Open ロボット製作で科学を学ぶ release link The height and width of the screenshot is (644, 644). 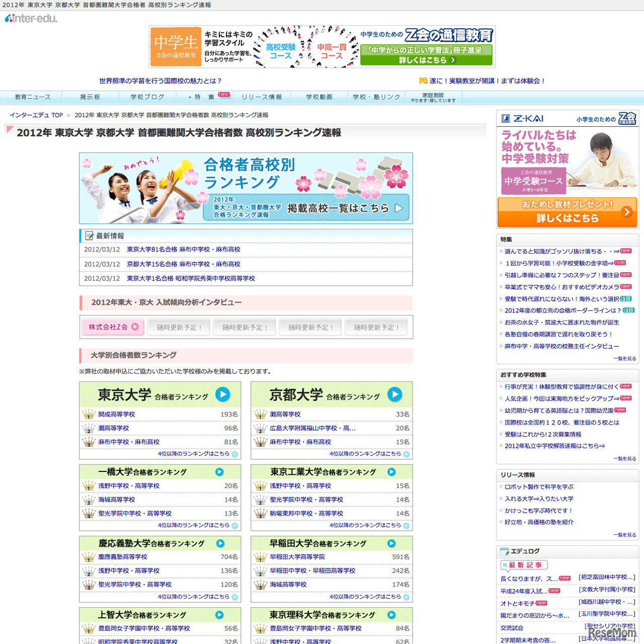click(x=539, y=487)
